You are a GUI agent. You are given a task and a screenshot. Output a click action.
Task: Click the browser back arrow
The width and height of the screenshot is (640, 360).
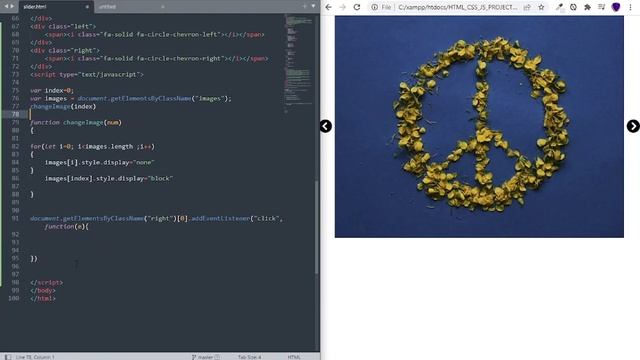coord(329,7)
